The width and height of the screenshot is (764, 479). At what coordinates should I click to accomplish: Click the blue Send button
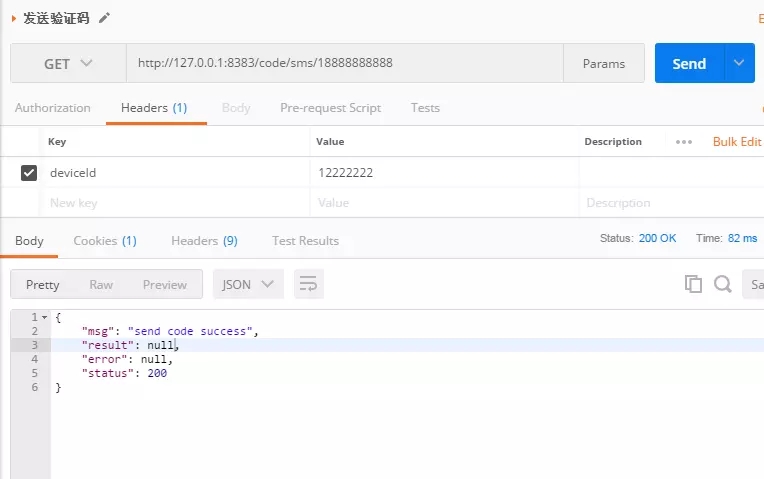[689, 63]
